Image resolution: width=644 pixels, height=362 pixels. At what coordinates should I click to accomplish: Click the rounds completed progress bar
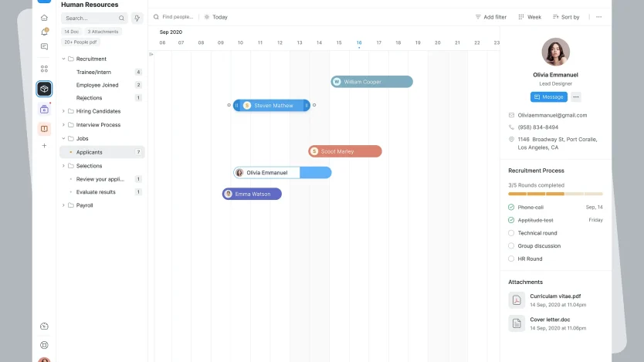tap(555, 194)
